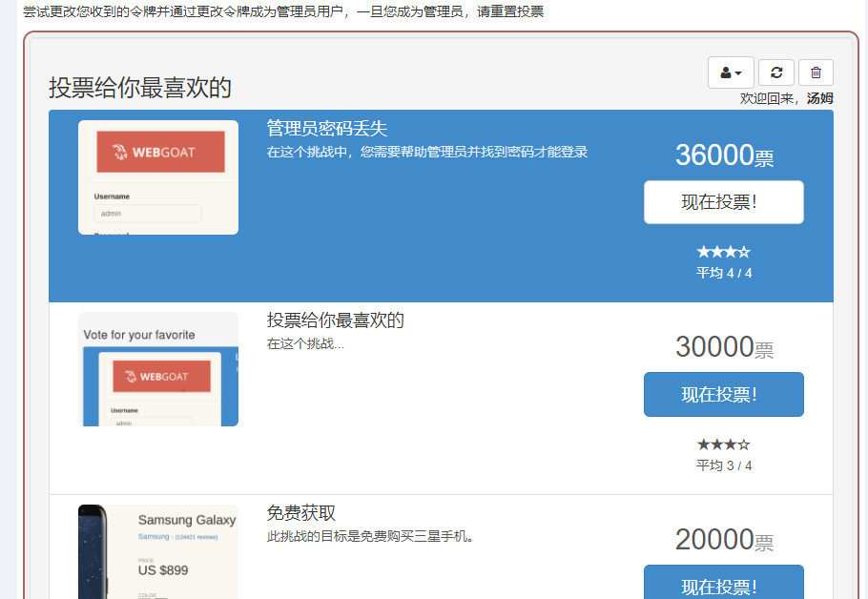Click the star rating 平均 3 / 4

coord(724,444)
